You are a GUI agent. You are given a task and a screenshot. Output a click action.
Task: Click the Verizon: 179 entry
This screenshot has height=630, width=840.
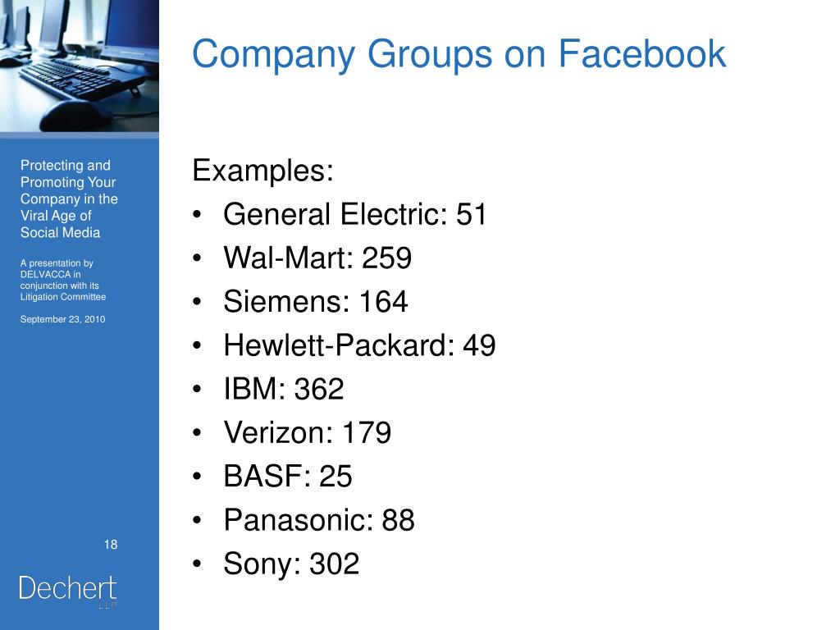308,432
